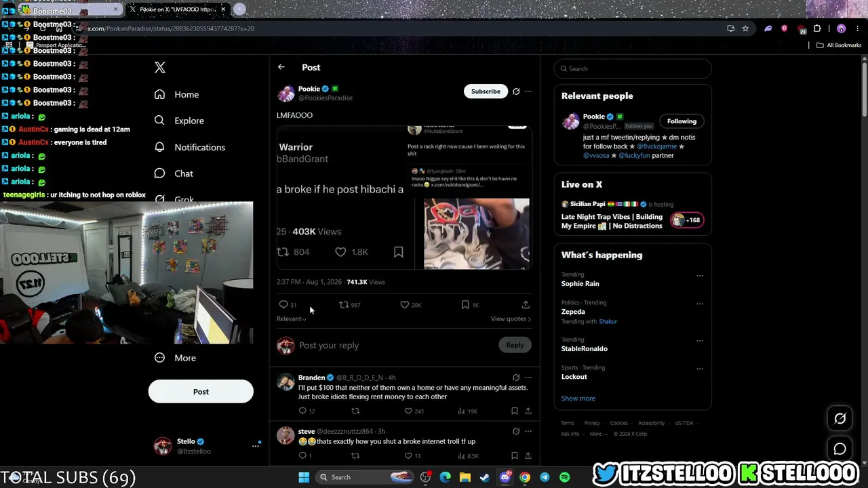Open the Shakur trending link
The width and height of the screenshot is (868, 488).
pyautogui.click(x=608, y=321)
